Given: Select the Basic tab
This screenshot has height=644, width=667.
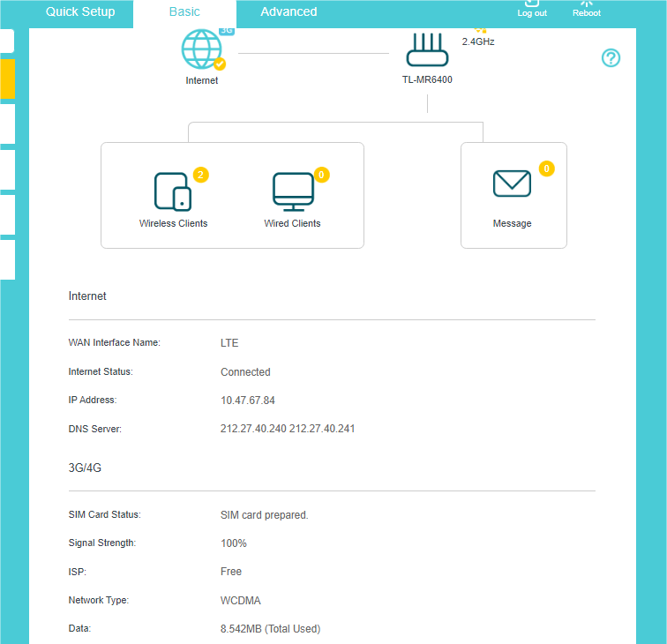Looking at the screenshot, I should (x=184, y=12).
